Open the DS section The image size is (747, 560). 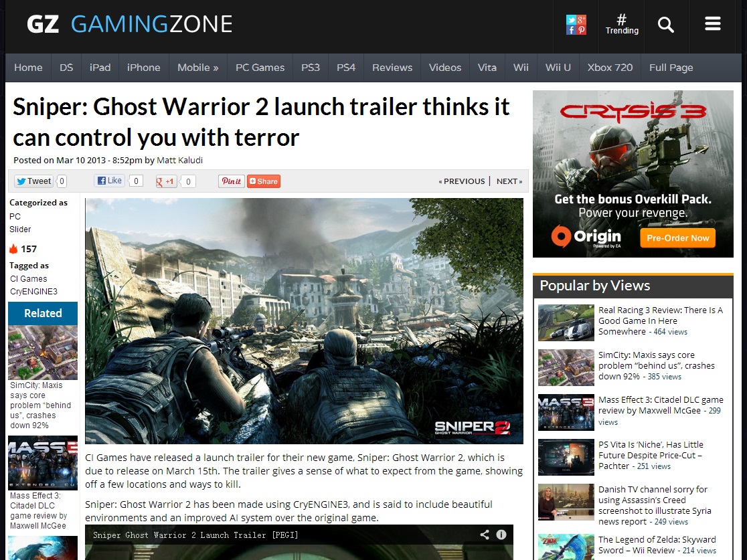[66, 68]
